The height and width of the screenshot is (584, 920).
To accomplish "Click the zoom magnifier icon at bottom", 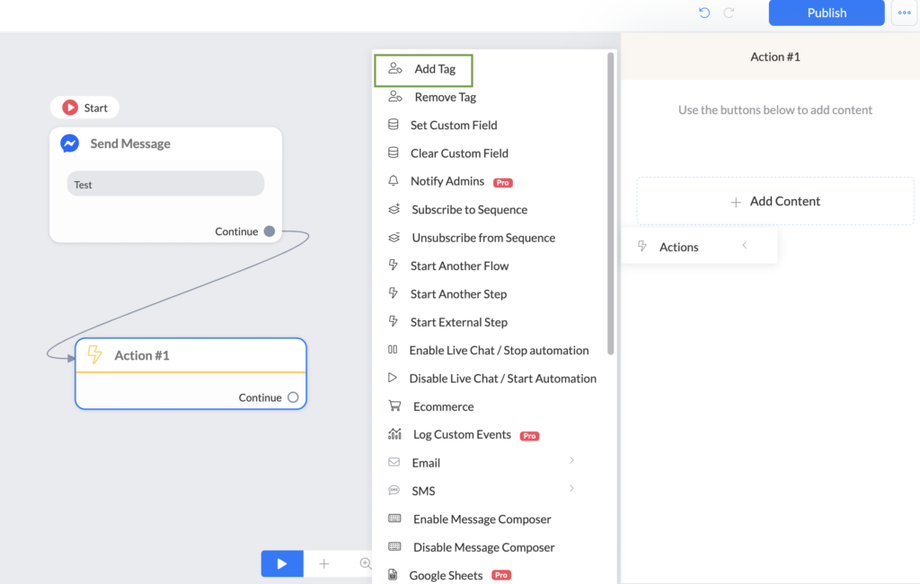I will coord(365,564).
